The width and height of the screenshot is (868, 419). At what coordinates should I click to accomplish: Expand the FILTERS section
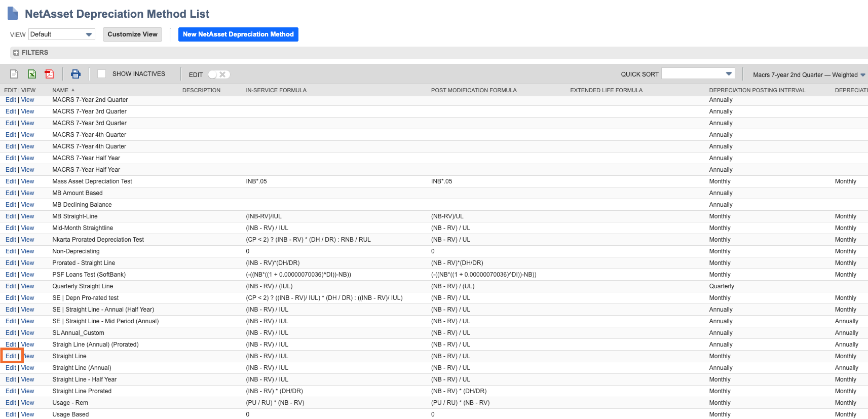tap(35, 53)
